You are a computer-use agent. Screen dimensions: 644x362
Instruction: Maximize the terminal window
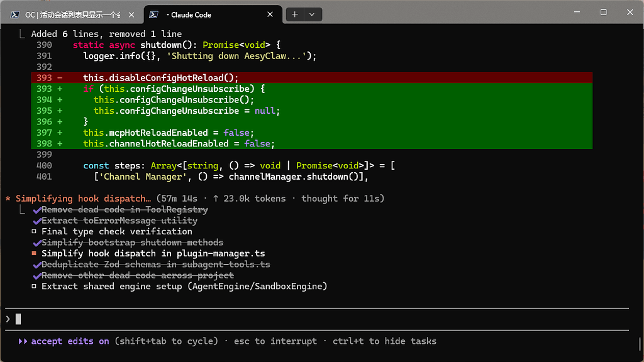point(603,13)
